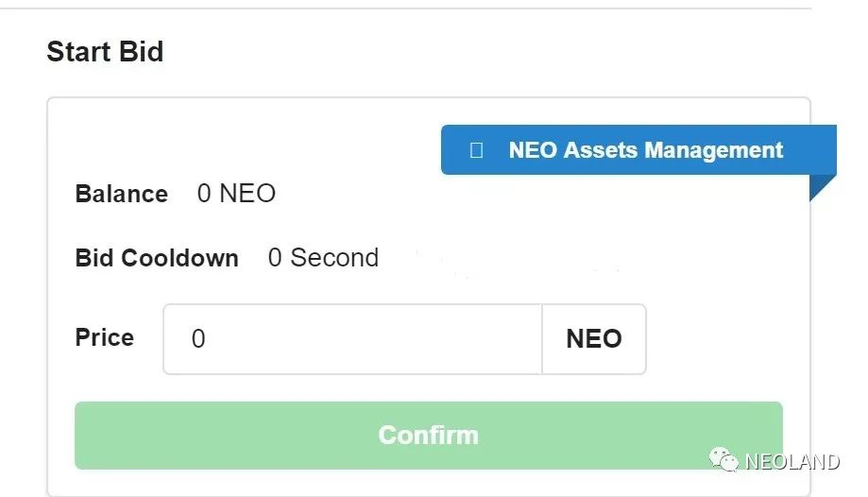Click the small square icon on blue ribbon
Viewport: 868px width, 497px height.
(476, 150)
